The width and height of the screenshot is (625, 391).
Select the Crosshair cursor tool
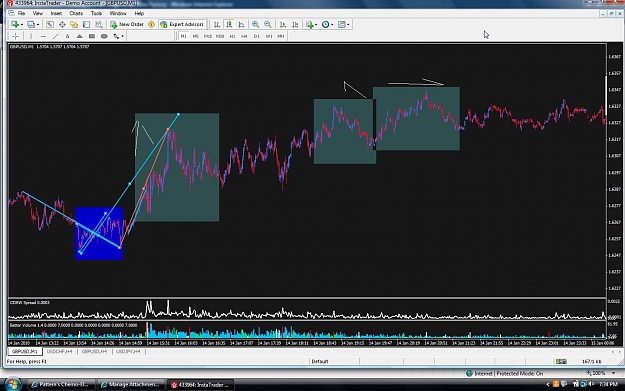[15, 36]
